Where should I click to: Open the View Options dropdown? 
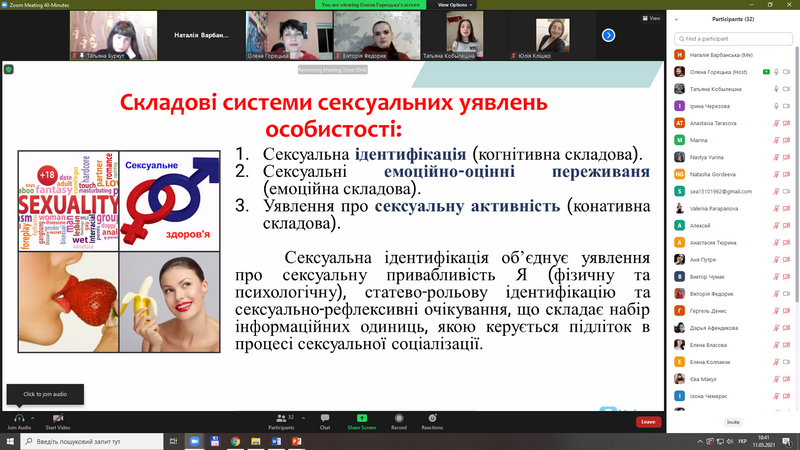(453, 5)
